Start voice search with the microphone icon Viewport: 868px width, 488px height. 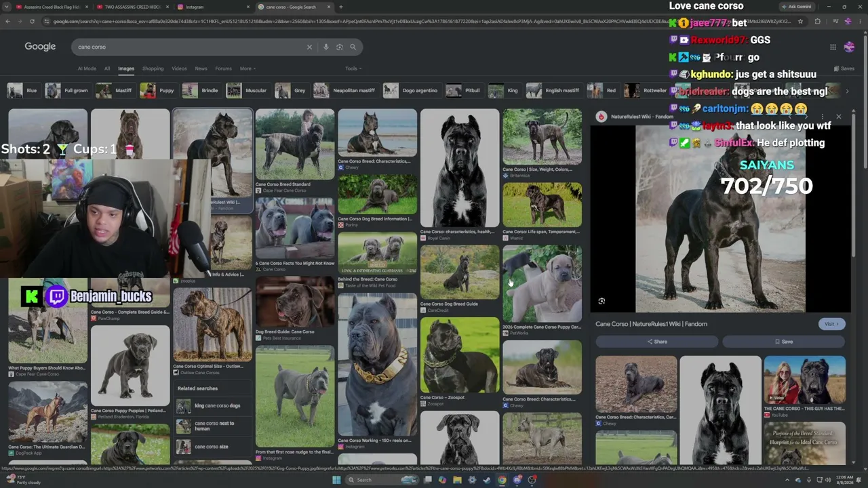pos(326,47)
